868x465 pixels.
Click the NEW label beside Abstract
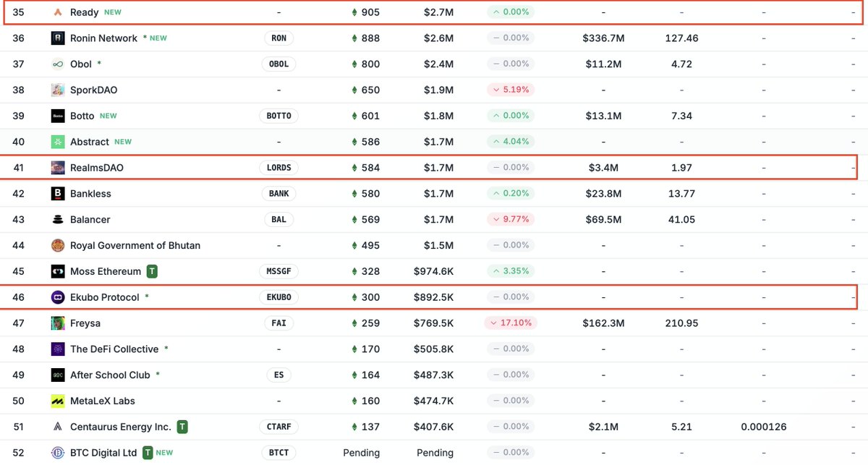[123, 142]
